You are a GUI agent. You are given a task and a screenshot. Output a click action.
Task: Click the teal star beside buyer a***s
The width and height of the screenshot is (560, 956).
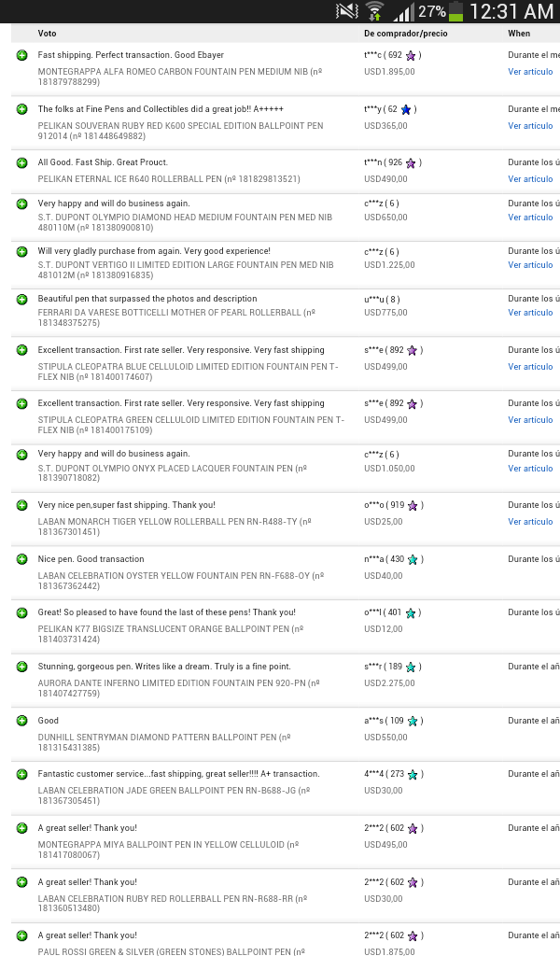point(413,722)
